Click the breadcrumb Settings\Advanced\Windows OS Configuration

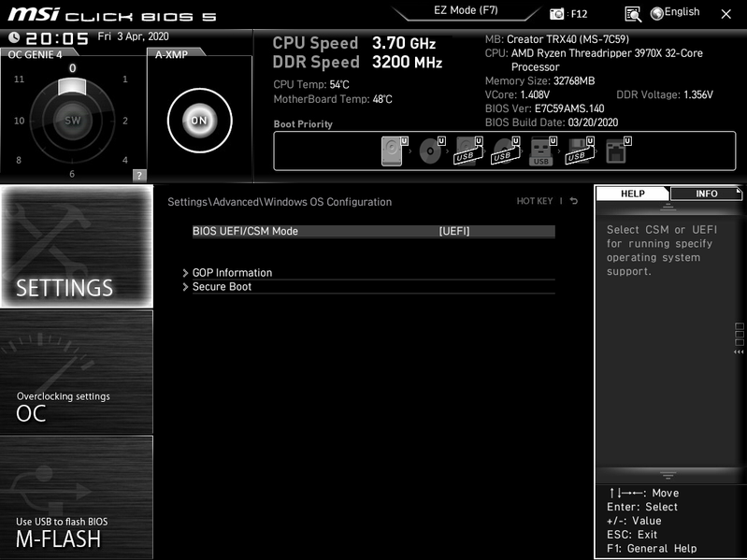pos(280,202)
